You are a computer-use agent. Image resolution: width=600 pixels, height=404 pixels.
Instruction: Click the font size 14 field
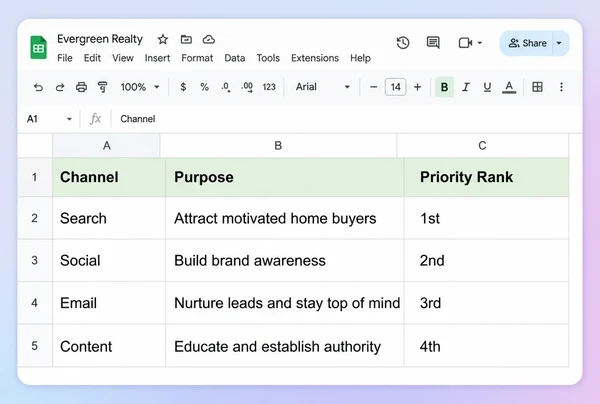(x=395, y=87)
